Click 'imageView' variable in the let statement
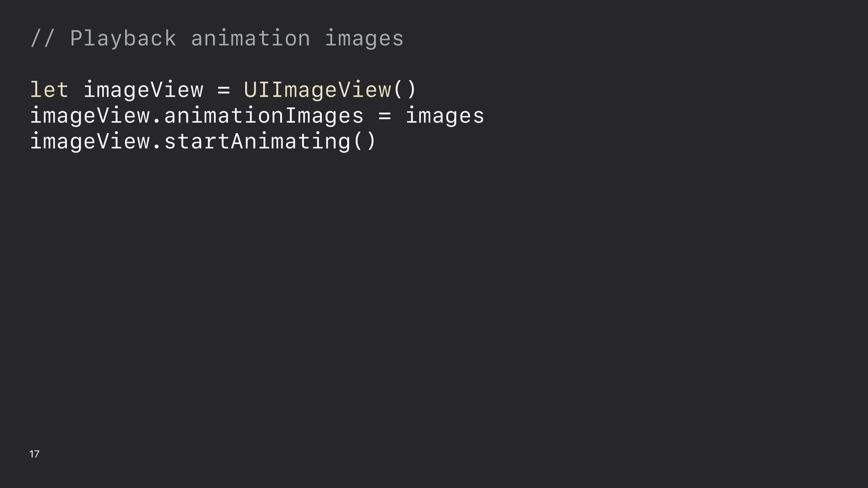The width and height of the screenshot is (868, 488). [x=143, y=89]
